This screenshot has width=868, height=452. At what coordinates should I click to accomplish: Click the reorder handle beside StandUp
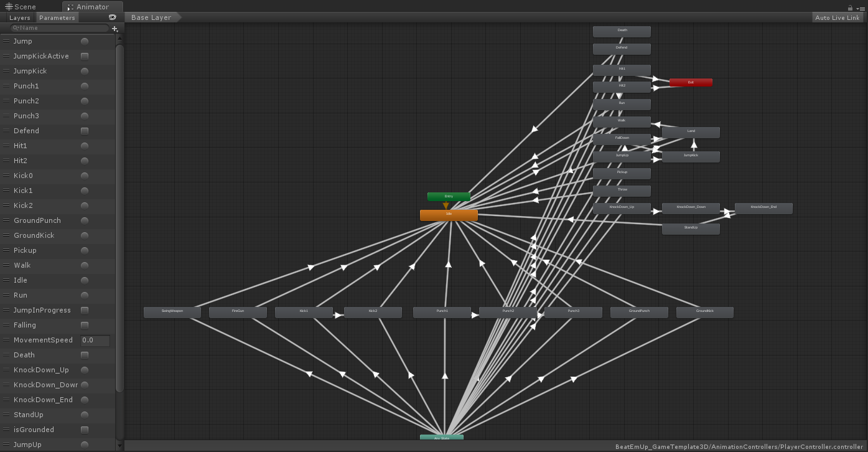[6, 415]
